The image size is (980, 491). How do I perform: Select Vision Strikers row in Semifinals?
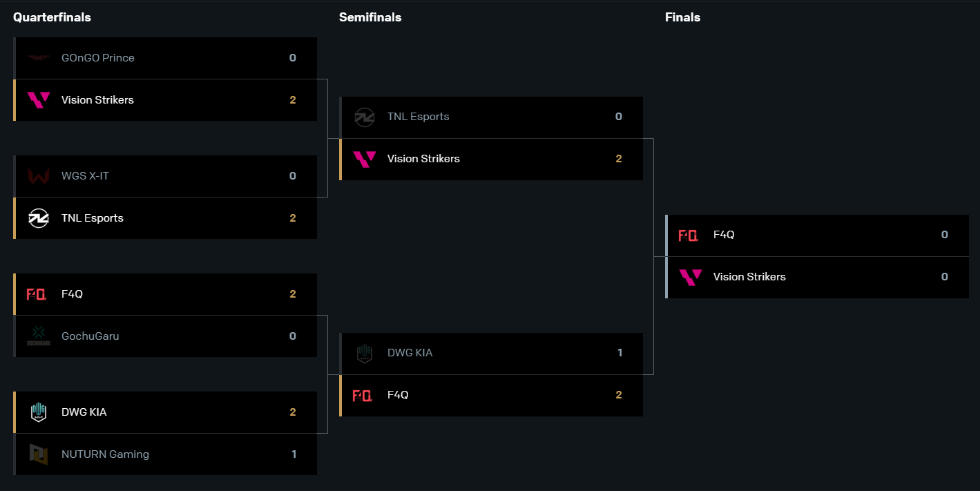click(491, 160)
